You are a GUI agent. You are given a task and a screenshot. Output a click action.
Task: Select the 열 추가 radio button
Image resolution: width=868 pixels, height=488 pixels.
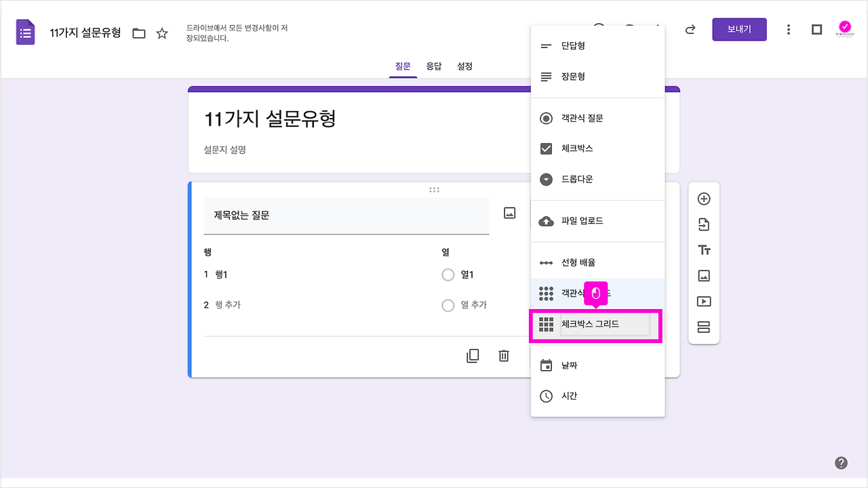point(448,305)
